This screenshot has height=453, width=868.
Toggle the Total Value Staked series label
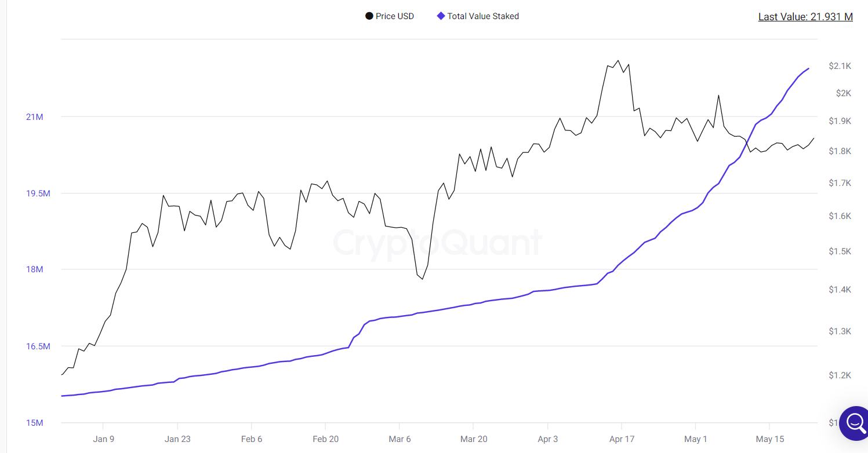point(482,16)
